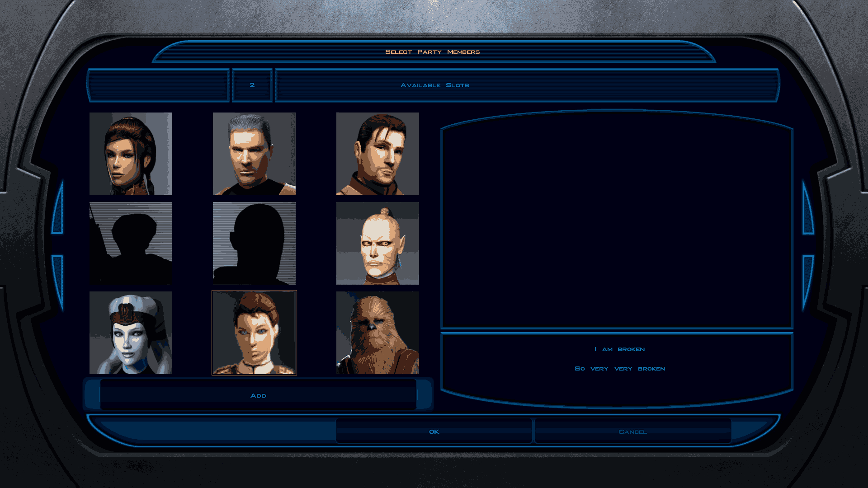Click the available slots number 2

coord(252,85)
